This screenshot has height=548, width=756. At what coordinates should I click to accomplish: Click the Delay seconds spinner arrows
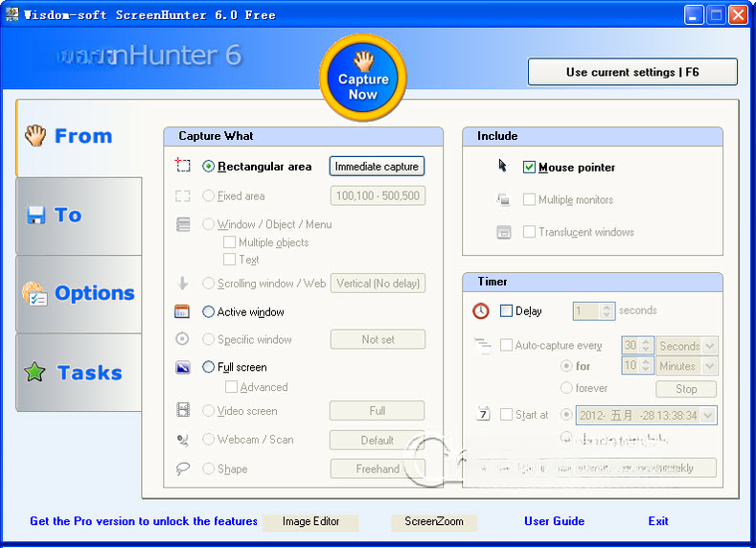pos(607,310)
